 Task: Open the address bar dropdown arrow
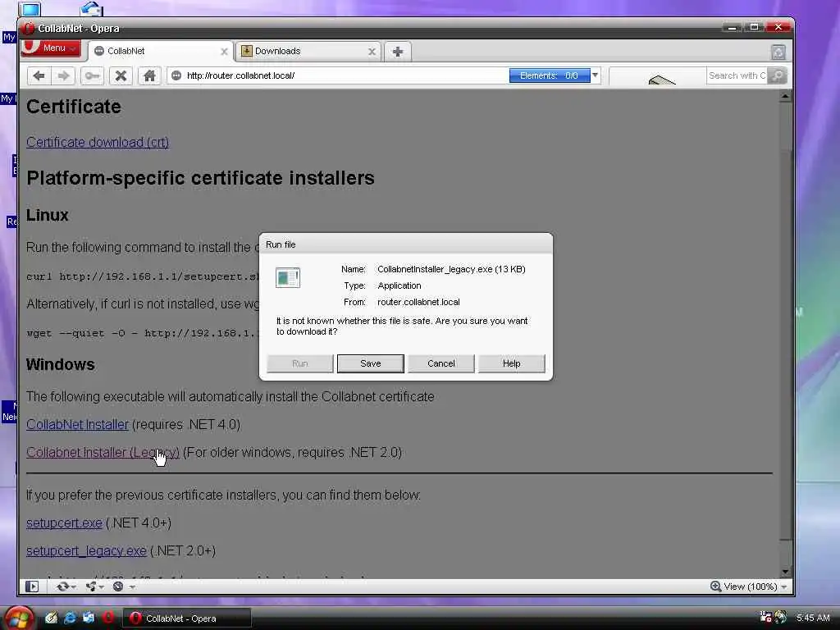595,75
